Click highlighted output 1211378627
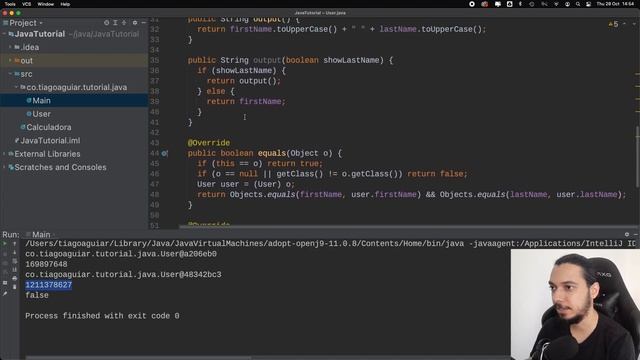640x360 pixels. [49, 285]
